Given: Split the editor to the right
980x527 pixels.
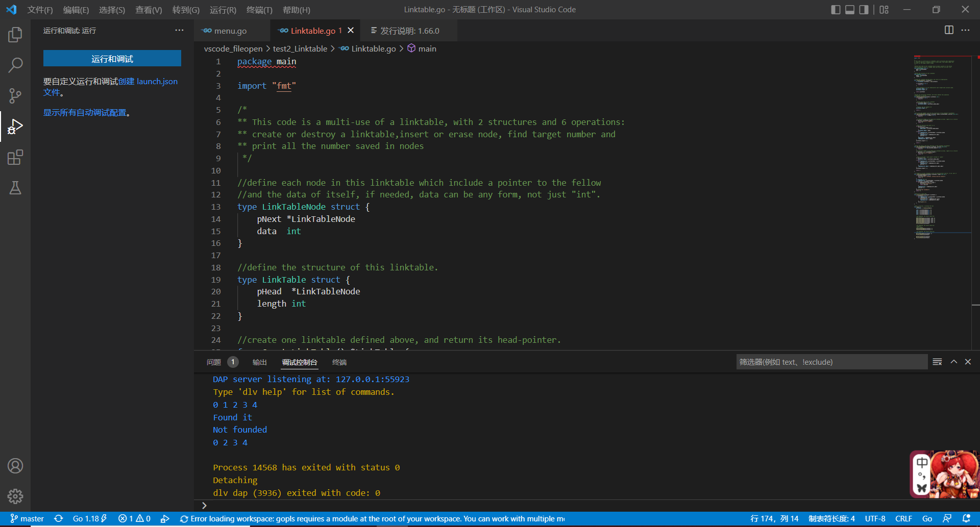Looking at the screenshot, I should [949, 30].
